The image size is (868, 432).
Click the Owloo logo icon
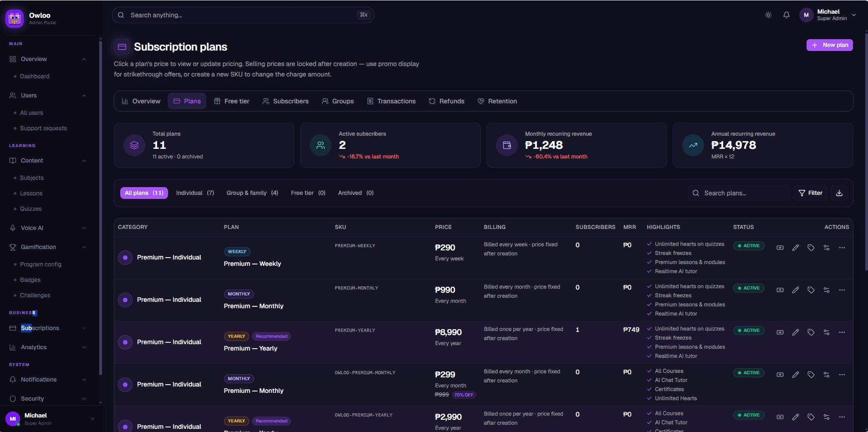(15, 18)
